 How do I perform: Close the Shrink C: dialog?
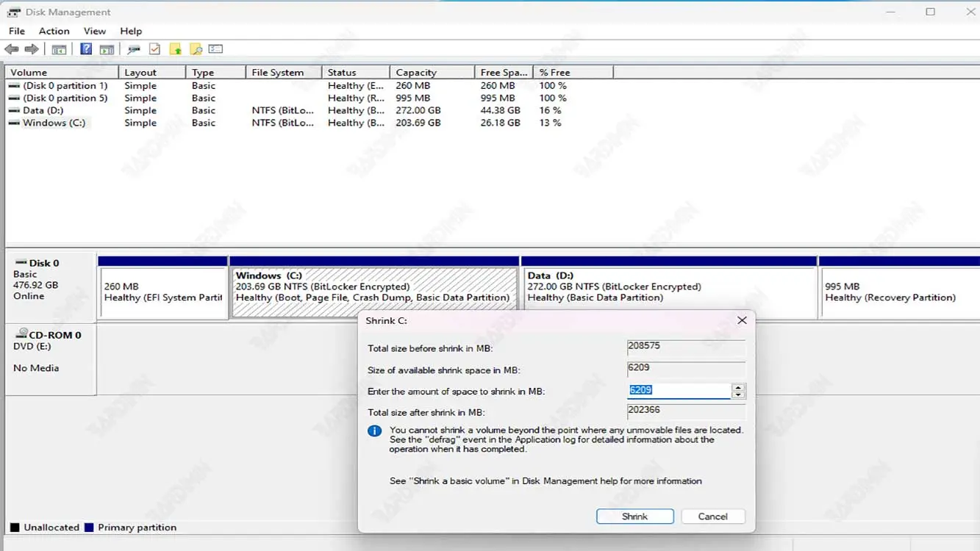[742, 320]
